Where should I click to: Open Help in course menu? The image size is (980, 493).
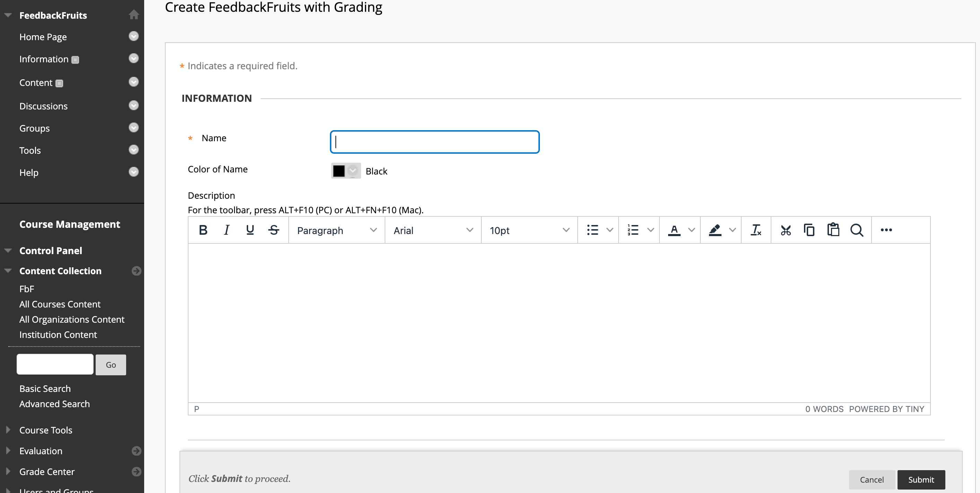click(29, 172)
